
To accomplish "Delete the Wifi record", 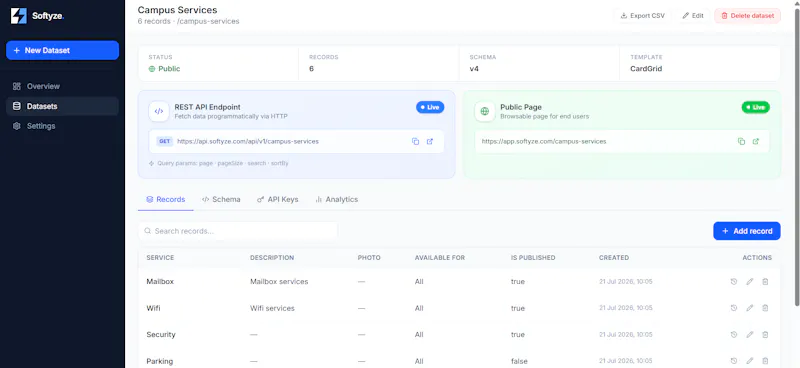I will [x=765, y=308].
